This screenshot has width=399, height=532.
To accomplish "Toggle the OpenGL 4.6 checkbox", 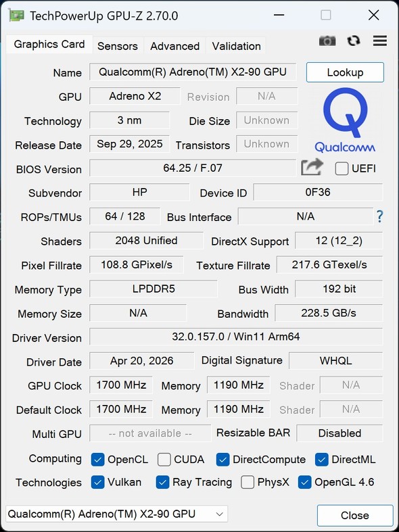I will pos(304,483).
